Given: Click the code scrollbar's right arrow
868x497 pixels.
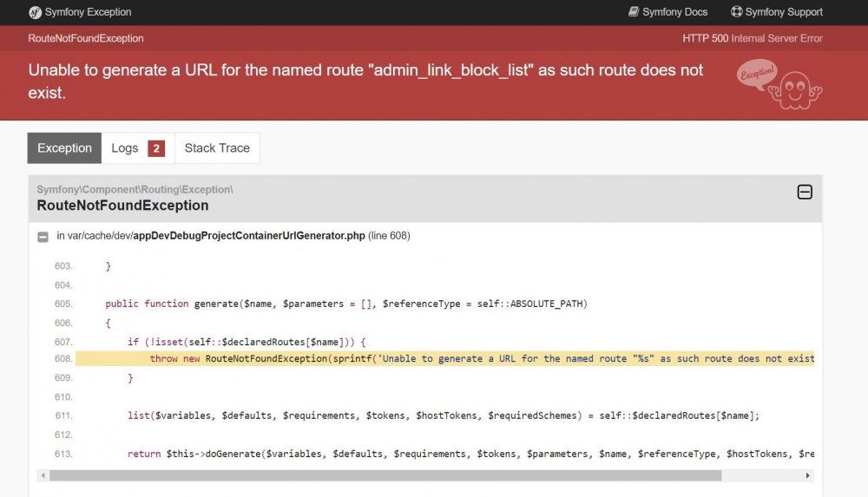Looking at the screenshot, I should 808,475.
